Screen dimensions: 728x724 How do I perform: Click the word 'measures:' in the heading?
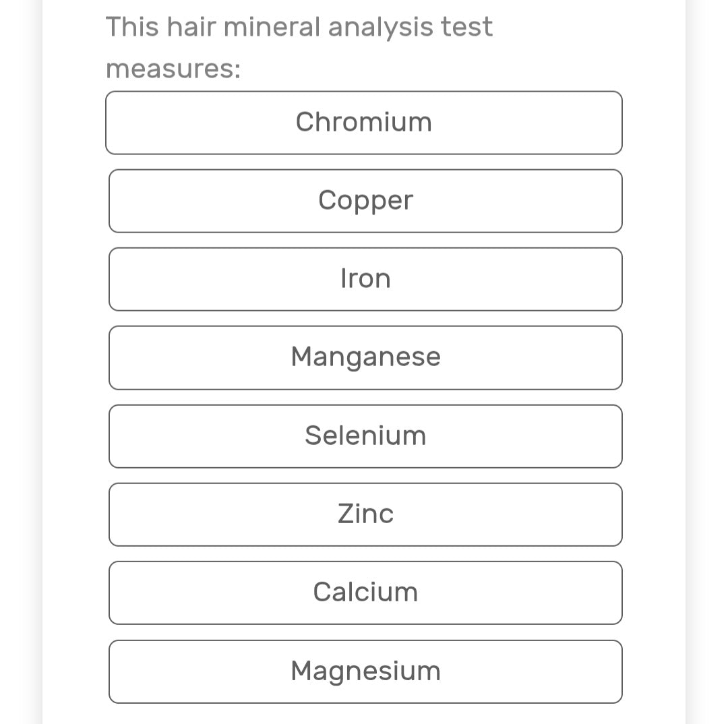[x=173, y=69]
